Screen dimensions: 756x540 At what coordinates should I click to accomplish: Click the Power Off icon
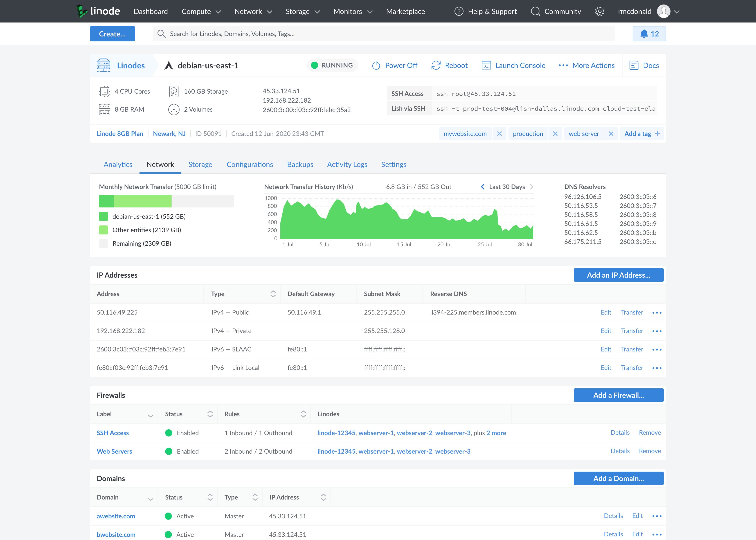pos(376,65)
